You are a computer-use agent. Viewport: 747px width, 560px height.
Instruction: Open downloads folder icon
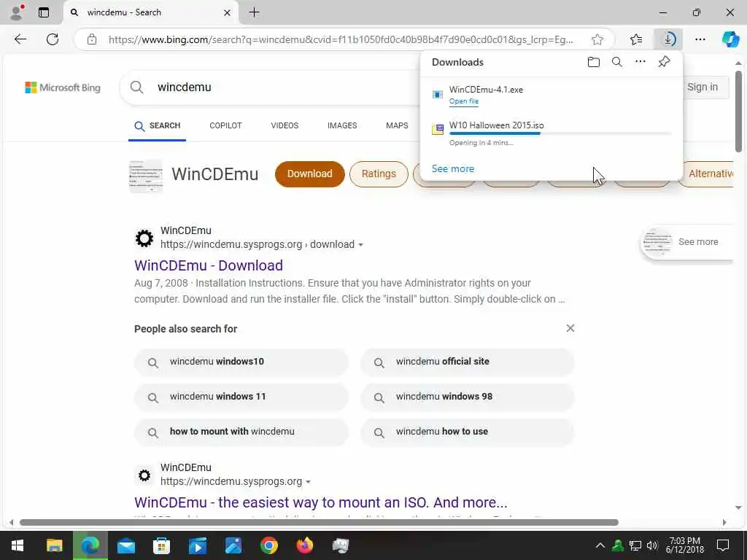[x=593, y=62]
